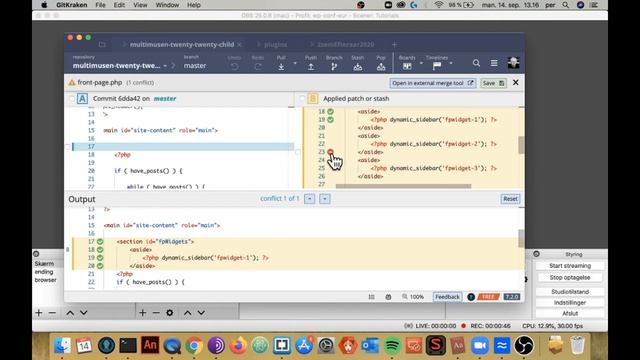Reset the output resolution

pos(510,199)
